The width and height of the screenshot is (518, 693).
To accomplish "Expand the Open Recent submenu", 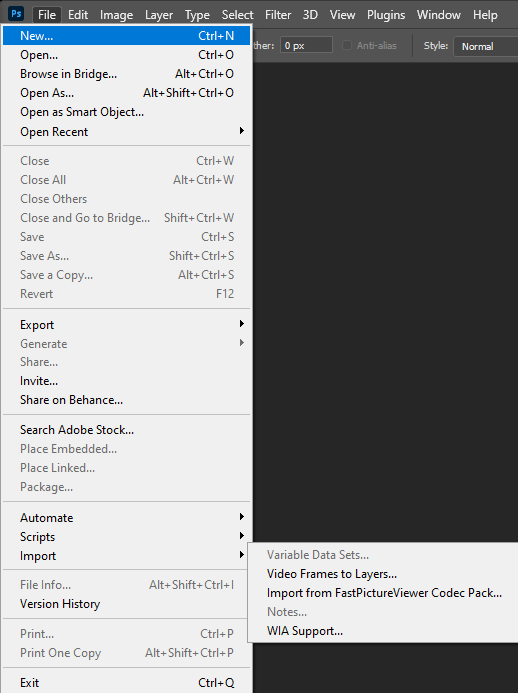I will 126,132.
